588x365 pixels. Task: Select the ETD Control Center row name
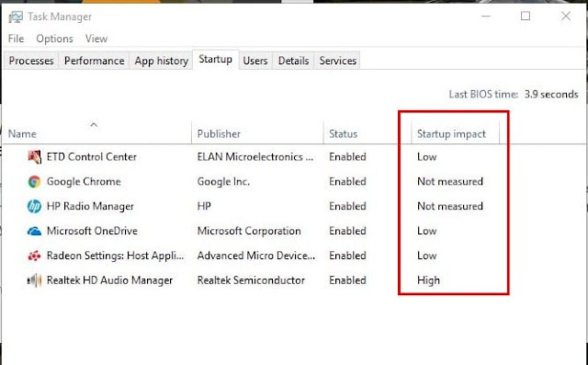click(92, 157)
